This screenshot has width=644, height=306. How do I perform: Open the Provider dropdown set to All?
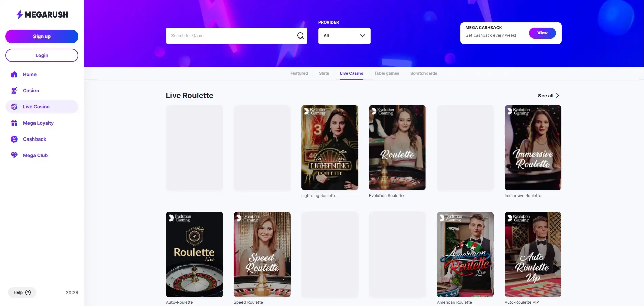(344, 36)
